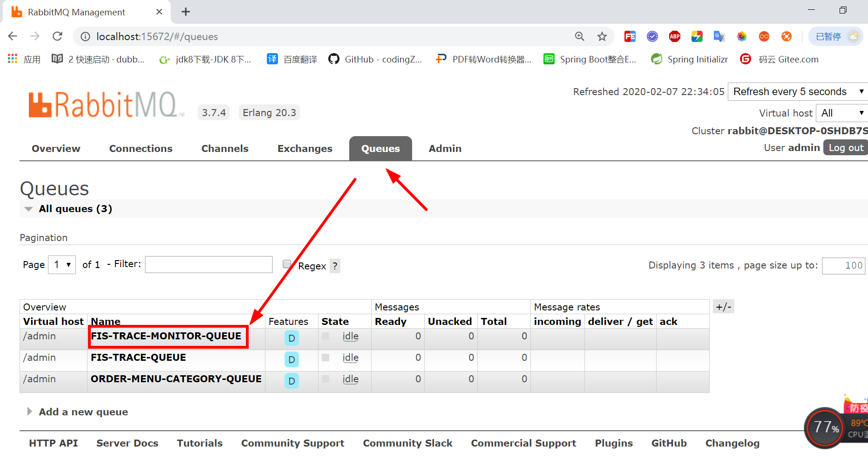Click the orange infinity extension icon
This screenshot has height=475, width=868.
click(x=764, y=36)
